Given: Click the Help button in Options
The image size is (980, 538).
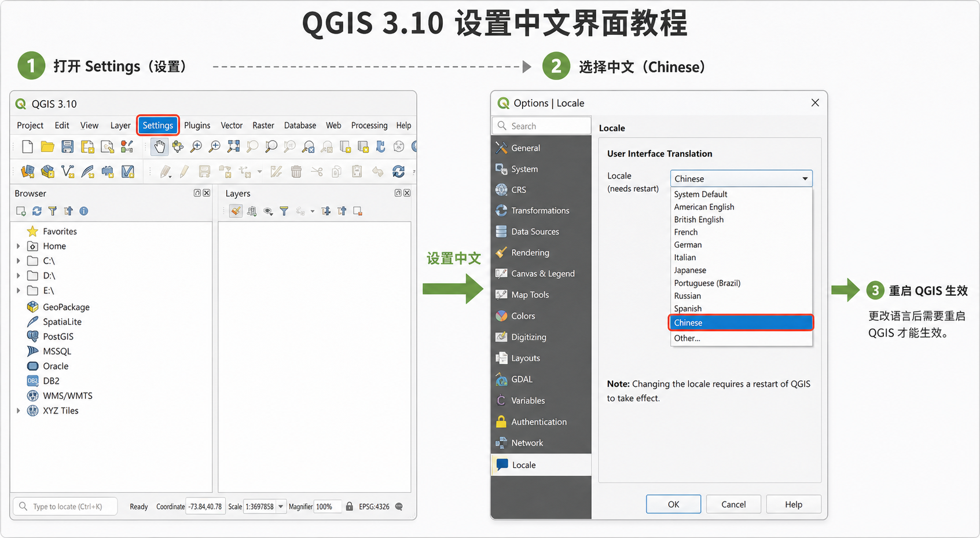Looking at the screenshot, I should coord(794,504).
